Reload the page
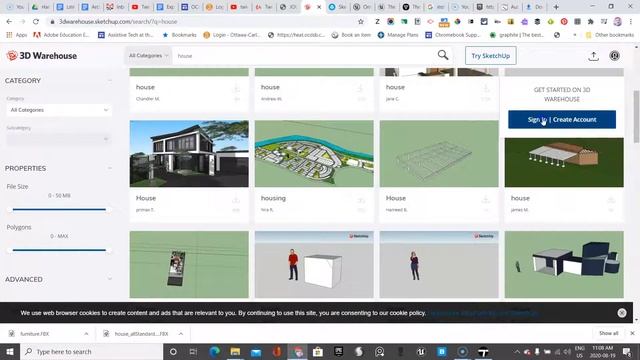 point(36,22)
